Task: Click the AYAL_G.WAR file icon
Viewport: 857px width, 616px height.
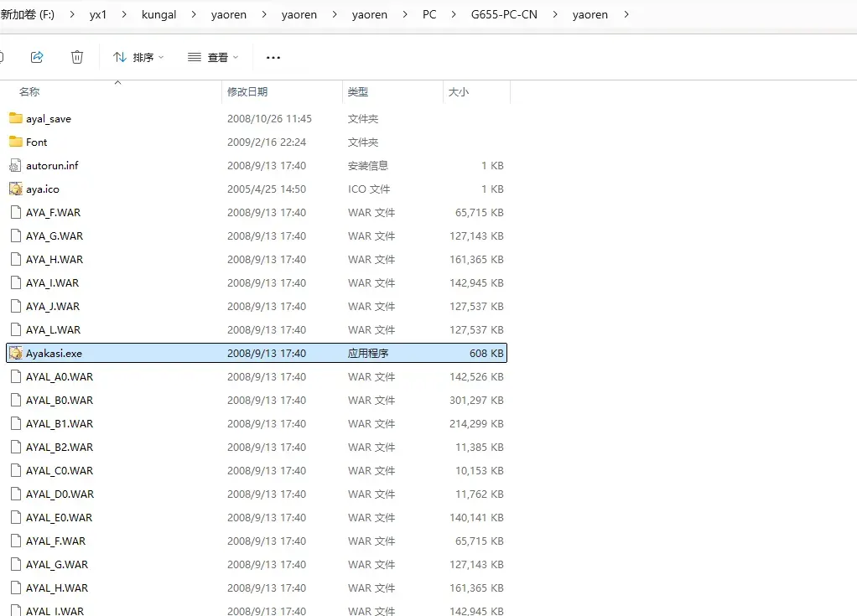Action: coord(16,564)
